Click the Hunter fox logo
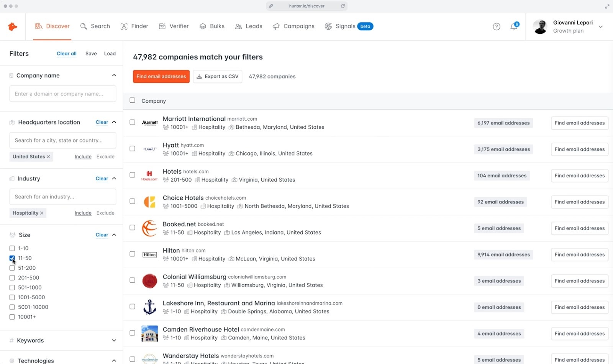This screenshot has height=364, width=613. [13, 26]
